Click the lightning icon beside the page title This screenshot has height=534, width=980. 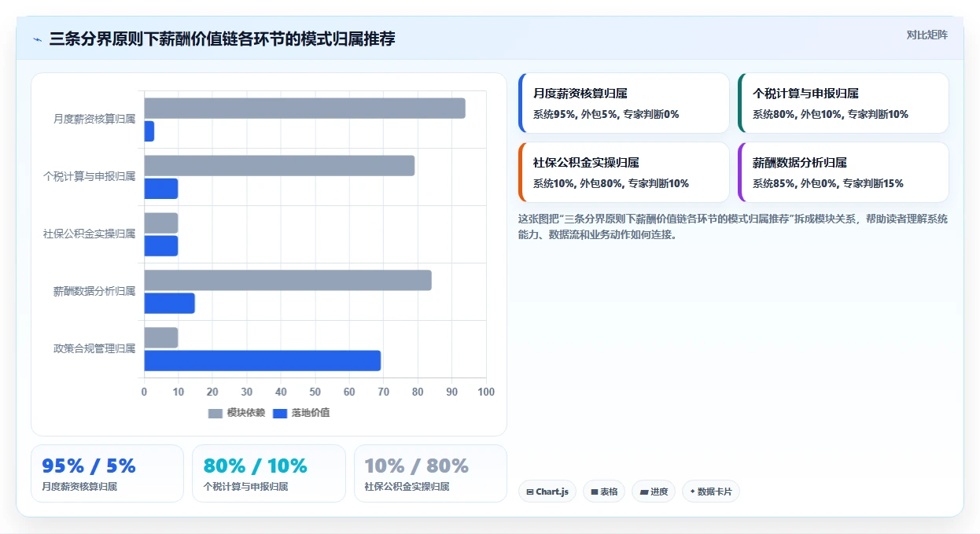click(38, 39)
